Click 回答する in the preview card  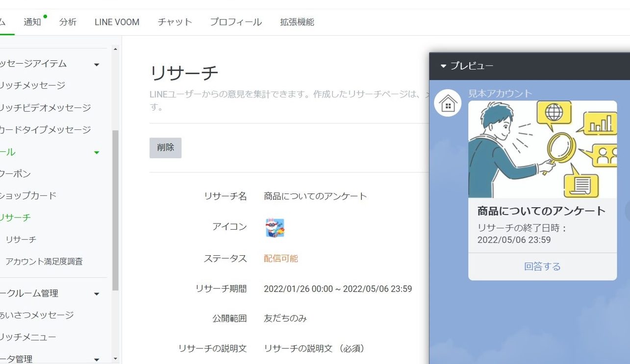pos(542,267)
